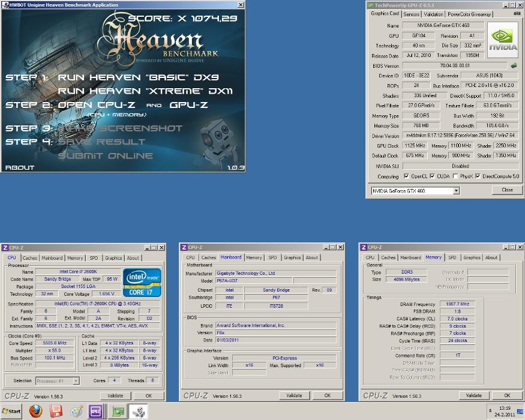Click the red floppy disk taskbar icon
Image resolution: width=525 pixels, height=420 pixels.
[x=56, y=411]
